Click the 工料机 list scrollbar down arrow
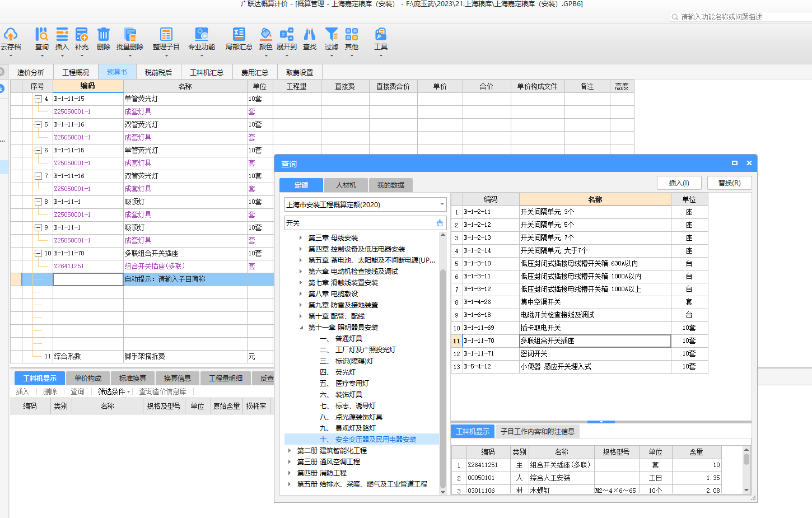The image size is (812, 518). click(746, 489)
